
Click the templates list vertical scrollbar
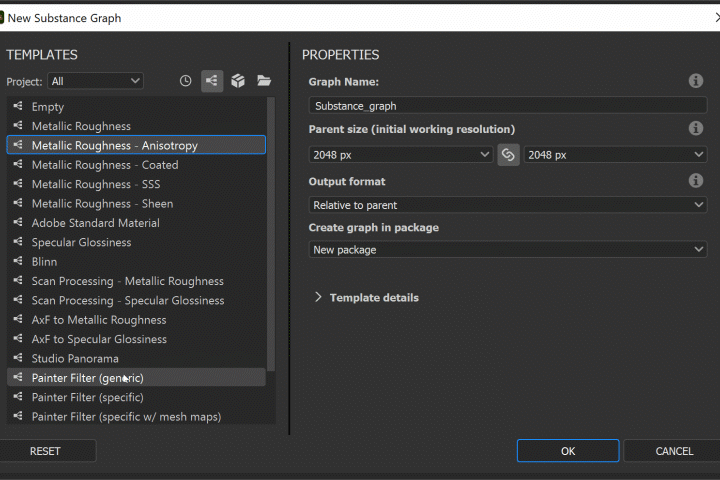coord(271,234)
